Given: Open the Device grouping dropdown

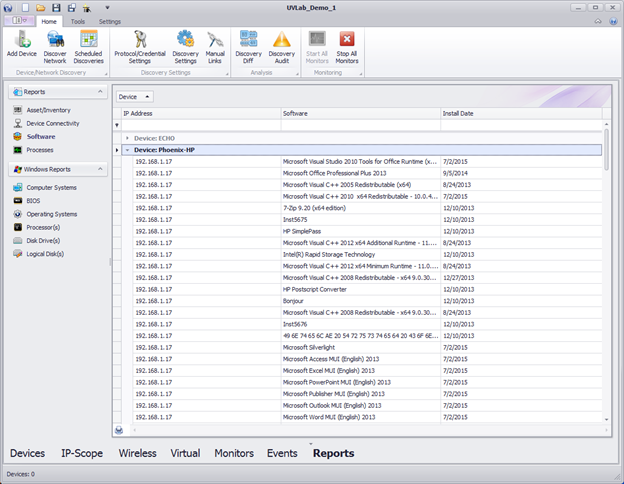Looking at the screenshot, I should (x=135, y=97).
